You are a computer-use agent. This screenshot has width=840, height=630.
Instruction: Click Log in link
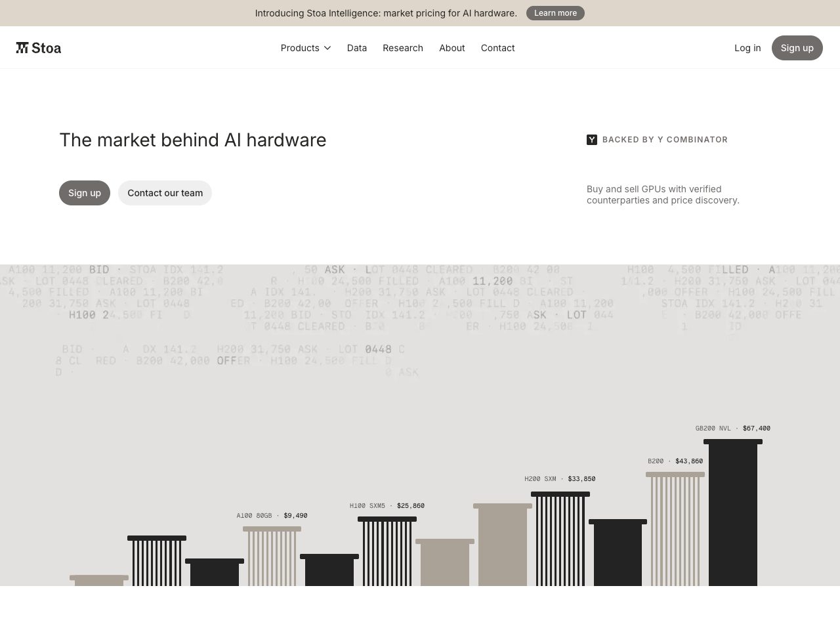click(747, 48)
